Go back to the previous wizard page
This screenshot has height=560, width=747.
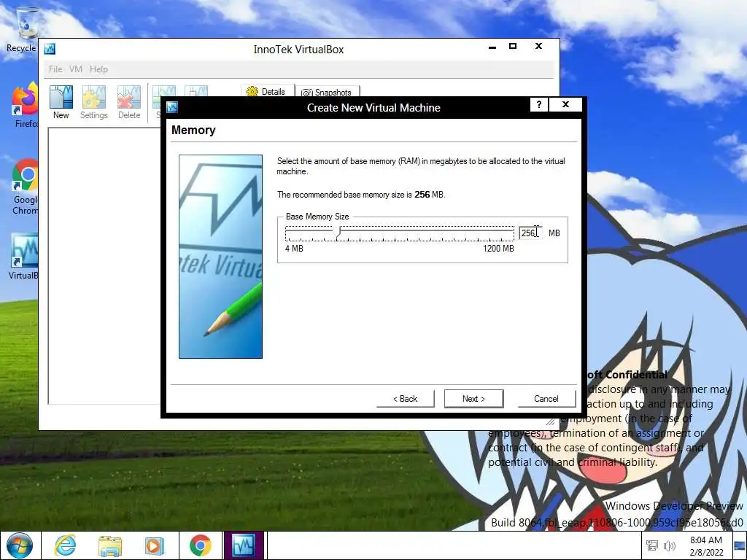click(406, 399)
